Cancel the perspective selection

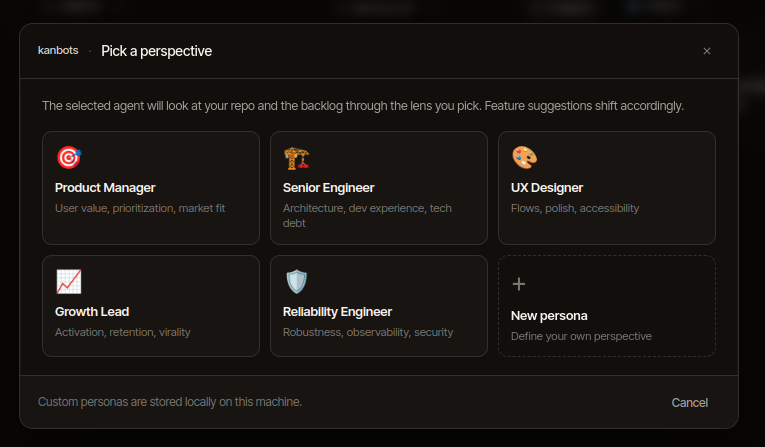click(x=689, y=403)
